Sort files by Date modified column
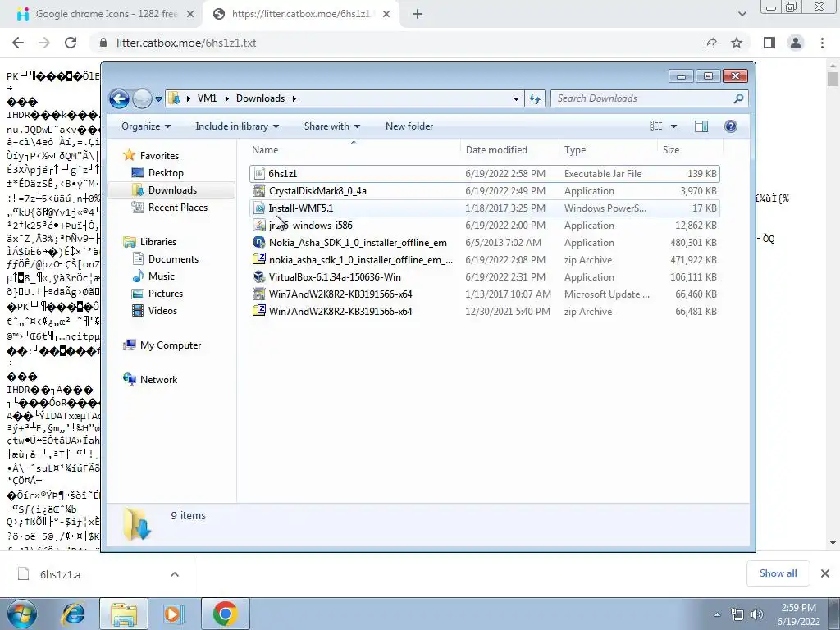The width and height of the screenshot is (840, 630). coord(509,150)
